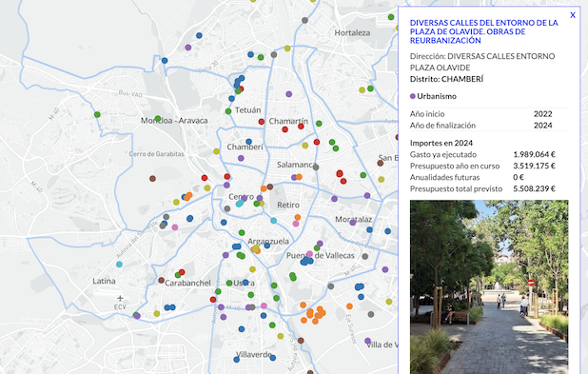Click the airport icon above ECV

point(120,299)
